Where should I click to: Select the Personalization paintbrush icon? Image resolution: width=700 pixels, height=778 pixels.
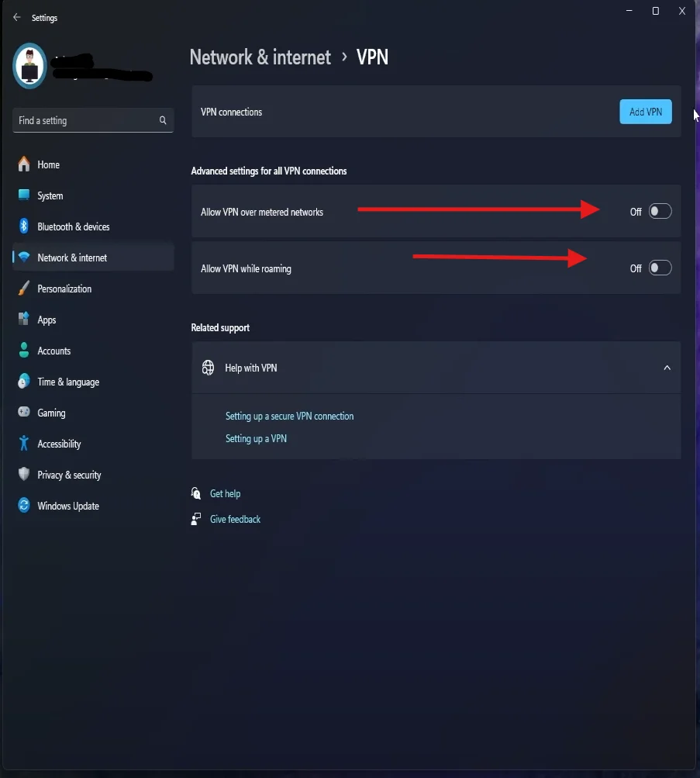point(24,289)
